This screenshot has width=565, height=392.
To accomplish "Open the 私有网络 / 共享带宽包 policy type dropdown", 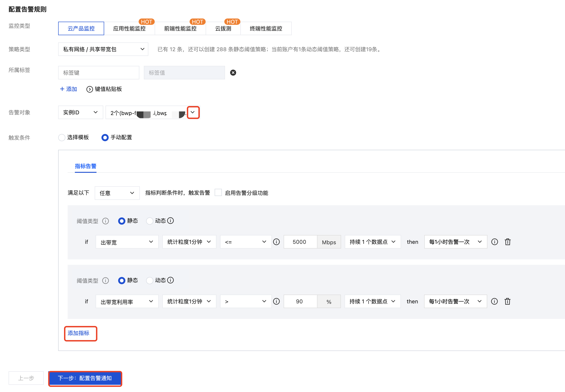I will pyautogui.click(x=103, y=49).
